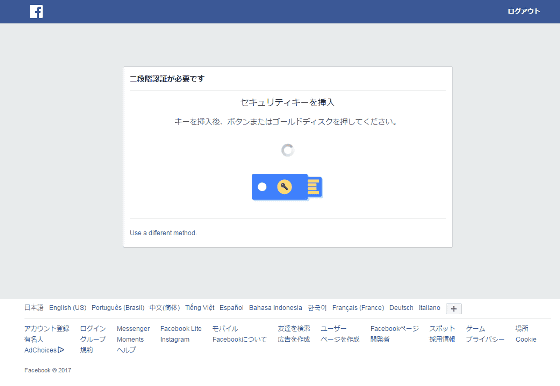This screenshot has width=560, height=386.
Task: Click the Facebook © 2017 copyright text
Action: 48,370
